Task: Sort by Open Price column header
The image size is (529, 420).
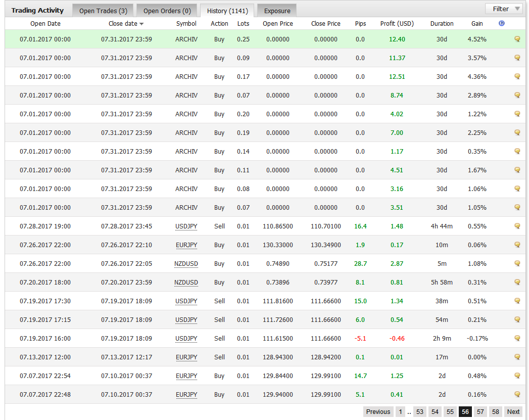Action: [278, 24]
